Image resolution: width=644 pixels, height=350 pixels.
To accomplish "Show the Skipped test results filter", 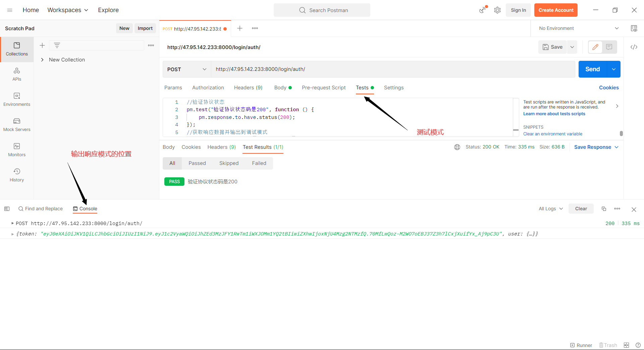I will 229,163.
